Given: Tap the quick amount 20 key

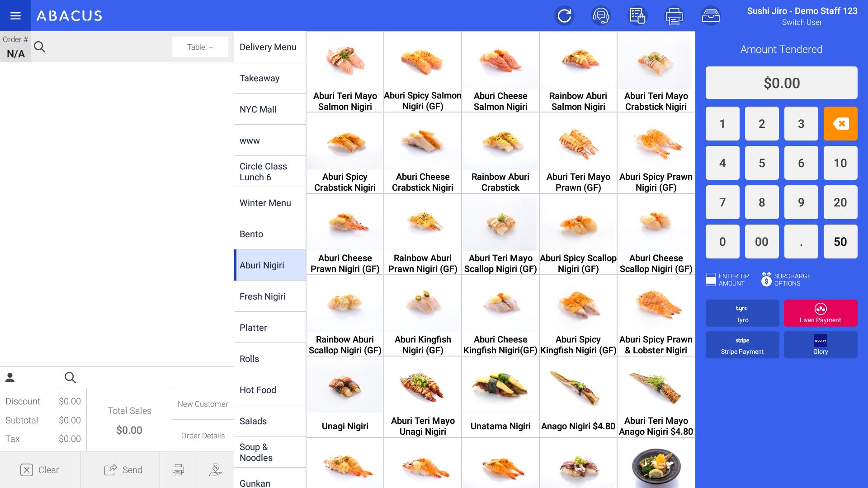Looking at the screenshot, I should click(840, 202).
